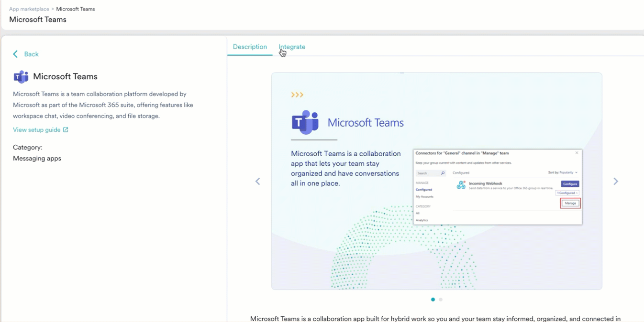Show previous carousel slide with left arrow
644x322 pixels.
pos(257,181)
